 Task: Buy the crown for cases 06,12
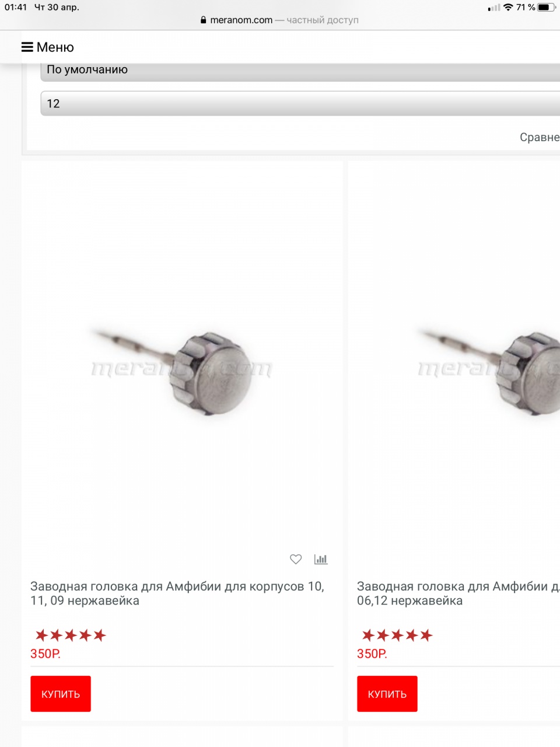pyautogui.click(x=387, y=694)
